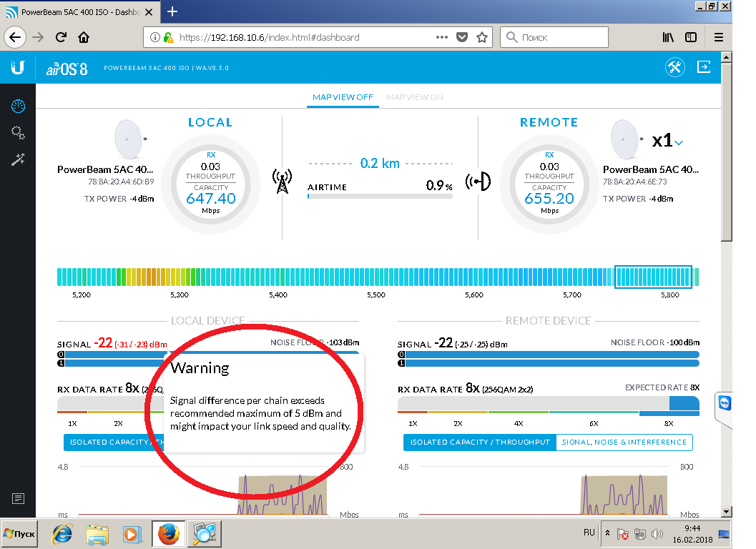The image size is (756, 549).
Task: Bookmark this page with the star
Action: pos(482,37)
